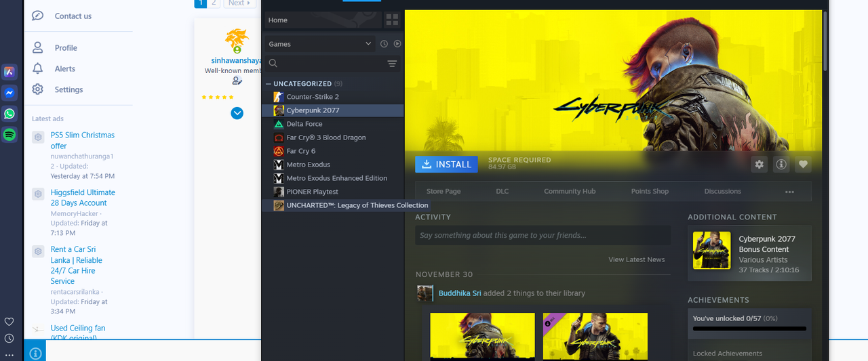Screen dimensions: 868x361
Task: Click the sinhawanshaya lion avatar
Action: (237, 41)
